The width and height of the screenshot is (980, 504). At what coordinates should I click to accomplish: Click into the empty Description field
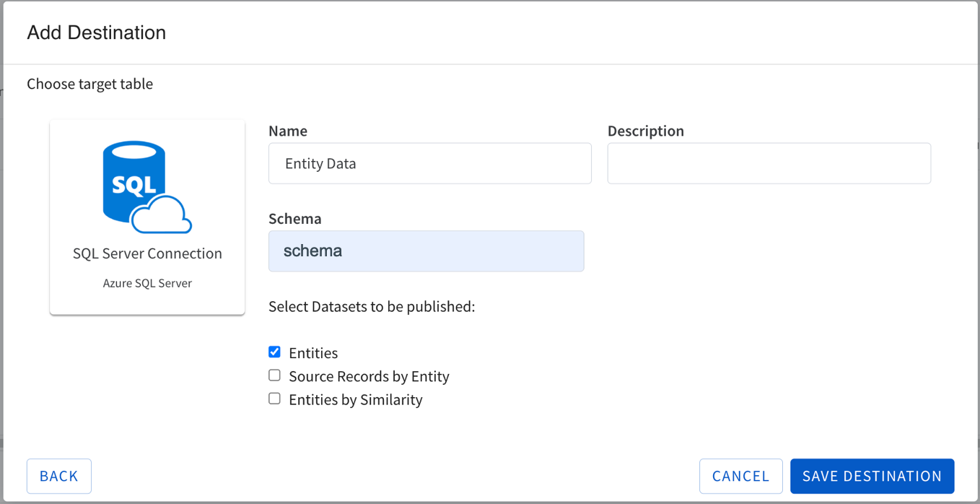tap(769, 163)
